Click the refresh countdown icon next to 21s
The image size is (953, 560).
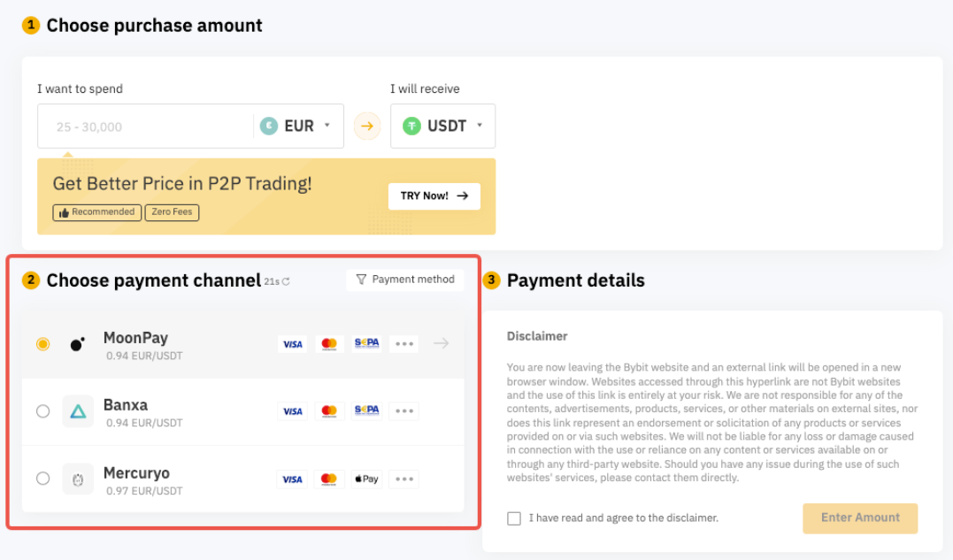pyautogui.click(x=286, y=282)
